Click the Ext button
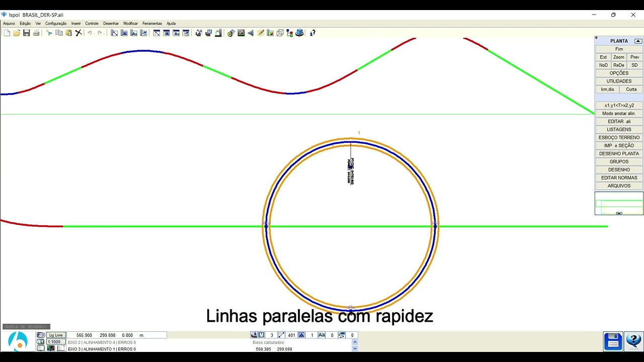The image size is (644, 362). (603, 57)
